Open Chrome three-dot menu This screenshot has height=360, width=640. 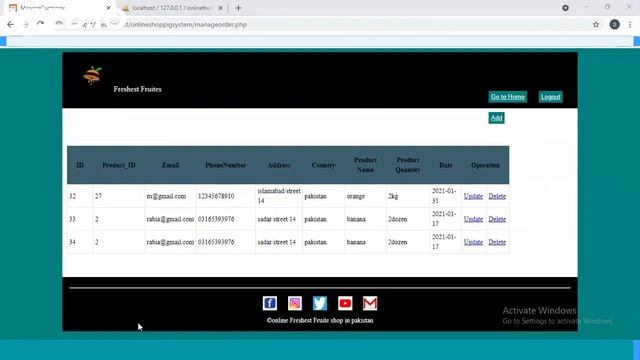630,24
